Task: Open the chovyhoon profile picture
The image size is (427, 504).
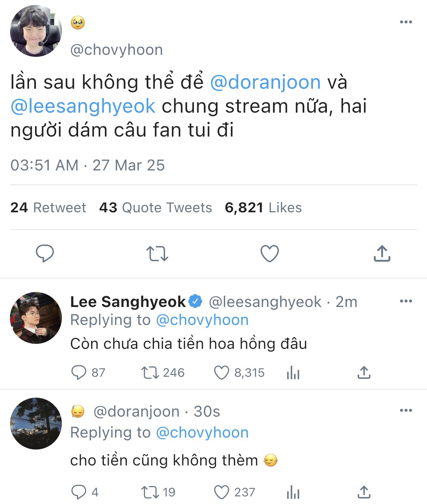Action: pyautogui.click(x=36, y=31)
